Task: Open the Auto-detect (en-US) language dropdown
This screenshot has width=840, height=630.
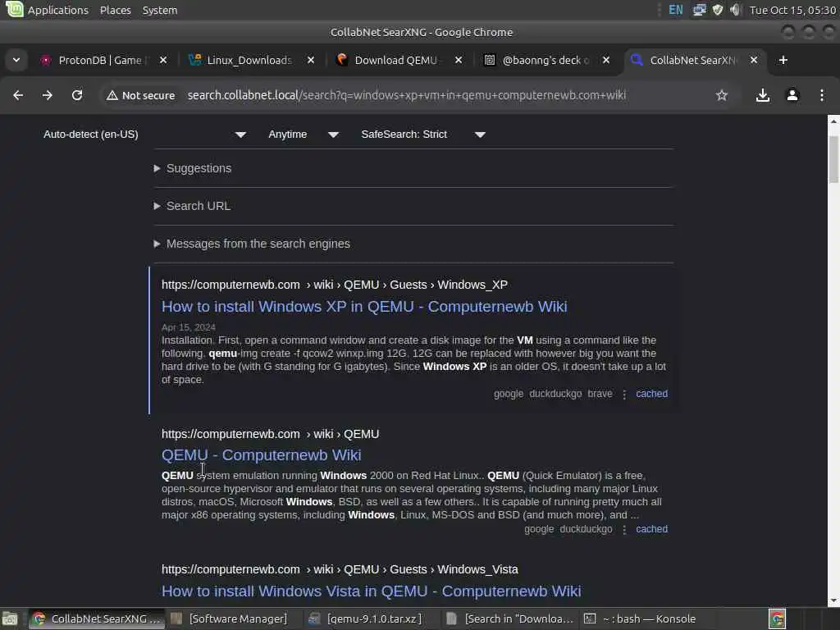Action: (x=144, y=135)
